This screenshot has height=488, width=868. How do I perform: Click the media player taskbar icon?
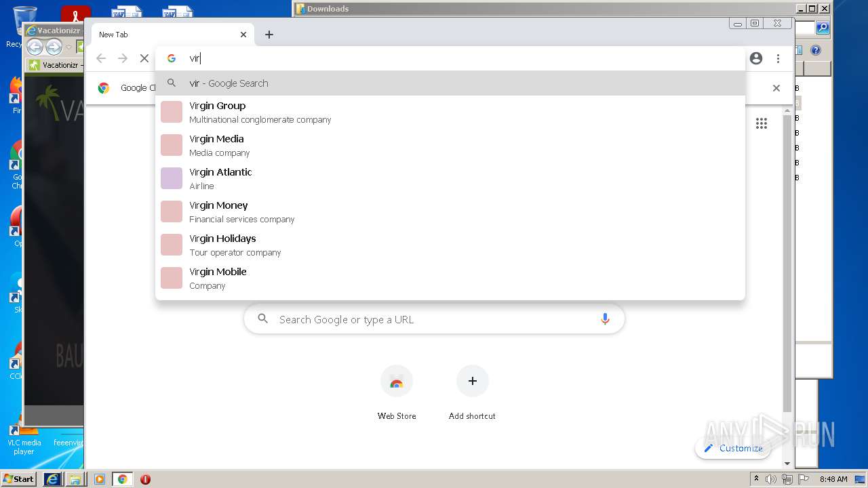point(100,479)
